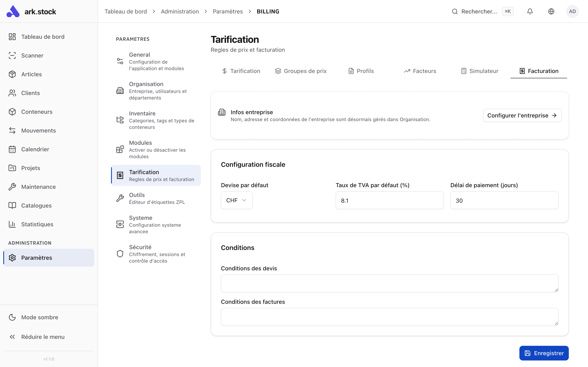
Task: Switch to the Simulateur tab
Action: [x=480, y=71]
